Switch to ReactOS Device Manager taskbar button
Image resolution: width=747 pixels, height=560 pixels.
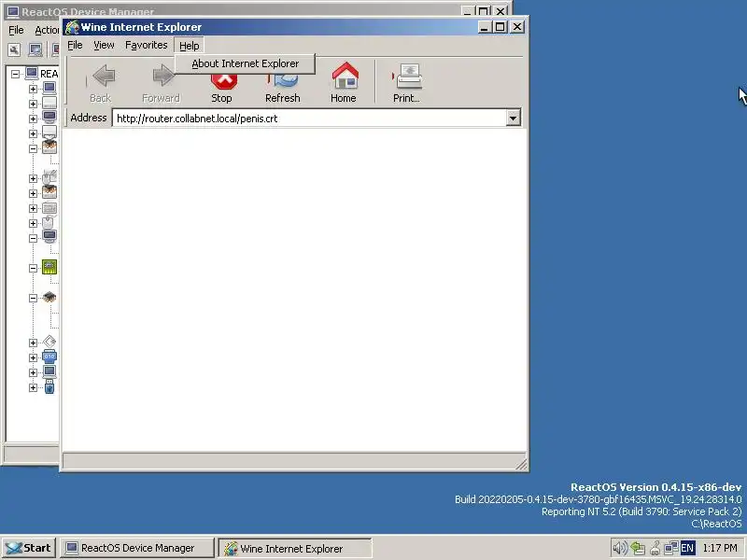coord(137,548)
